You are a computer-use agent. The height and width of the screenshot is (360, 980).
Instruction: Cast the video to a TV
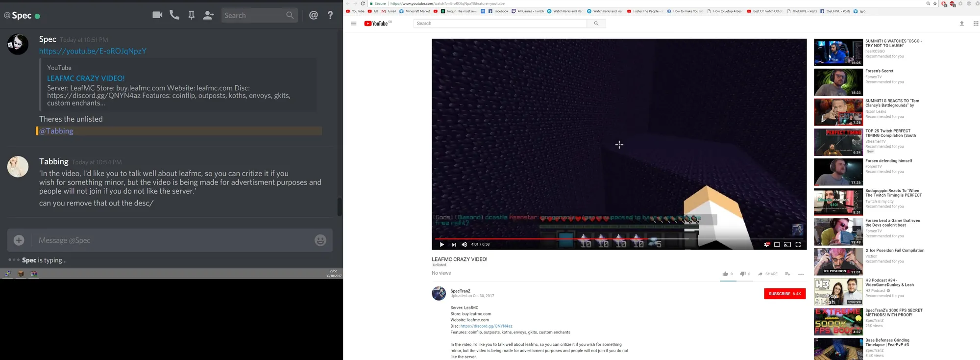point(787,244)
